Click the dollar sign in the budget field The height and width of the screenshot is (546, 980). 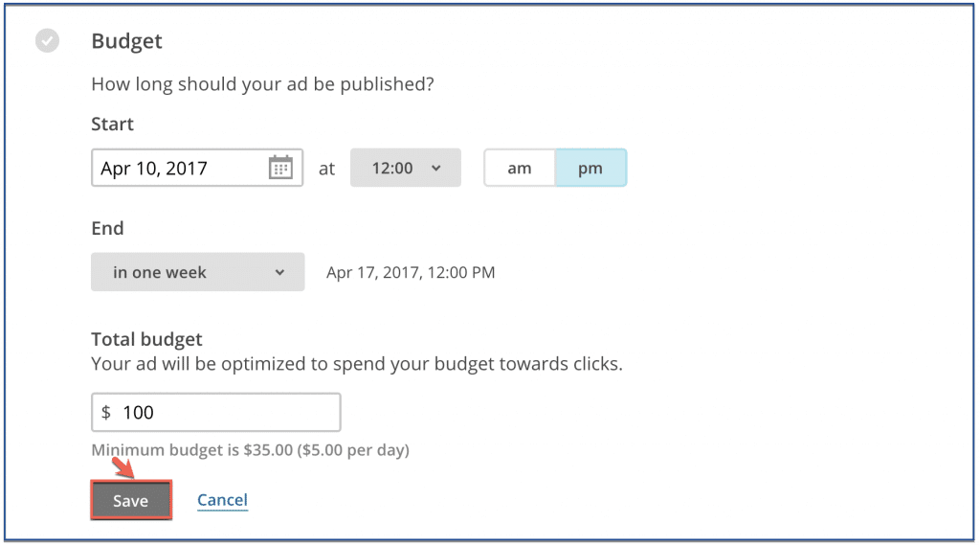(x=106, y=412)
